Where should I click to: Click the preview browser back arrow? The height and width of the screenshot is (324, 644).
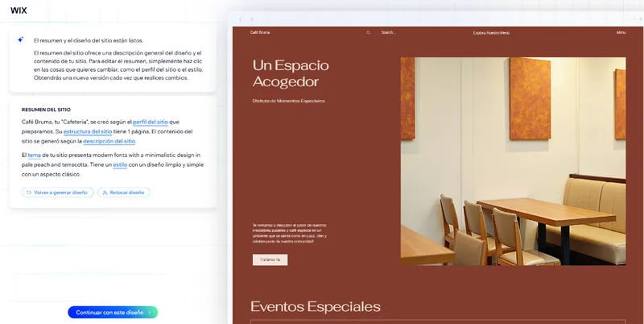(241, 19)
